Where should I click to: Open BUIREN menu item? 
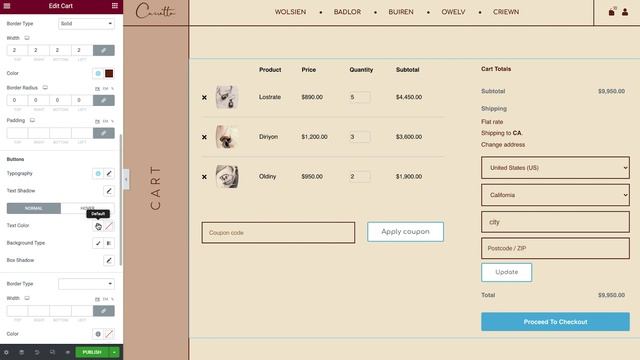click(401, 12)
